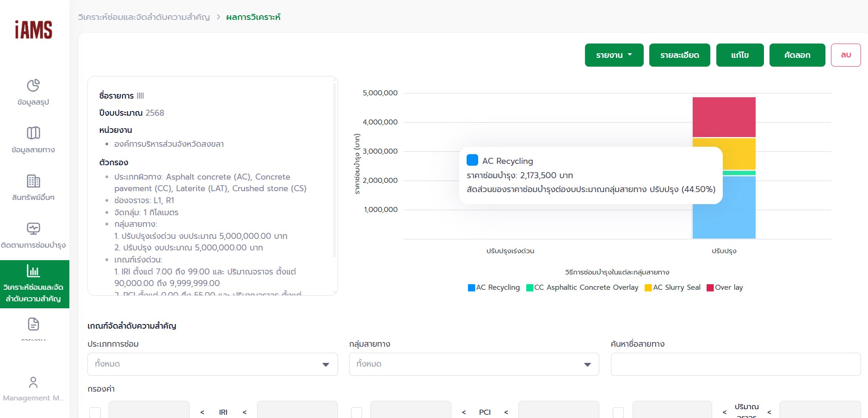Go to วิเคราะห์ซ่อมและจัดลำดับความสำคัญ breadcrumb
Screen dimensions: 868x418
point(144,17)
